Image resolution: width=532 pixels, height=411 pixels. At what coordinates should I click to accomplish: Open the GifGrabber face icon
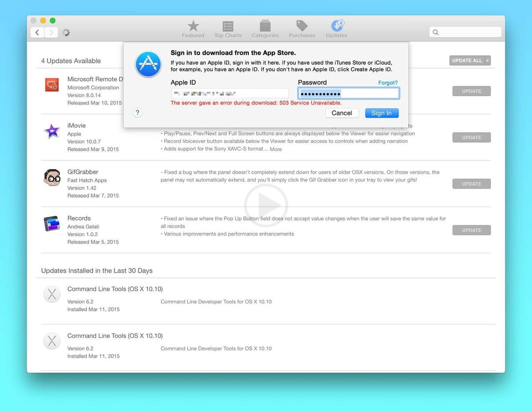click(52, 178)
